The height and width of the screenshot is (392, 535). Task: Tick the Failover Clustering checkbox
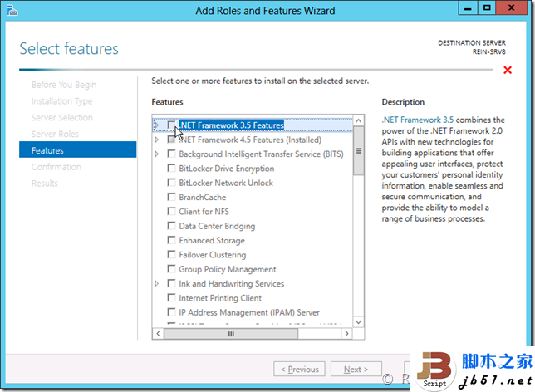pyautogui.click(x=171, y=255)
